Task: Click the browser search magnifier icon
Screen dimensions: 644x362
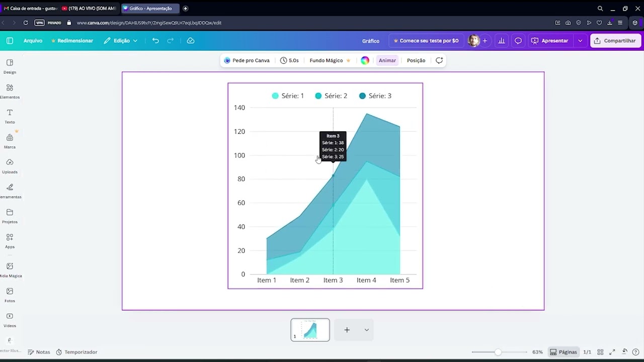Action: tap(600, 9)
